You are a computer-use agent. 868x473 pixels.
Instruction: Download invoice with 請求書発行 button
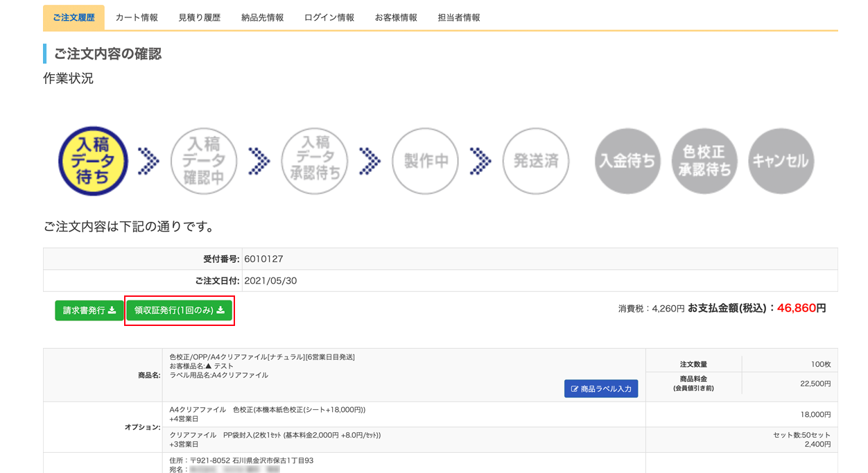pos(89,311)
